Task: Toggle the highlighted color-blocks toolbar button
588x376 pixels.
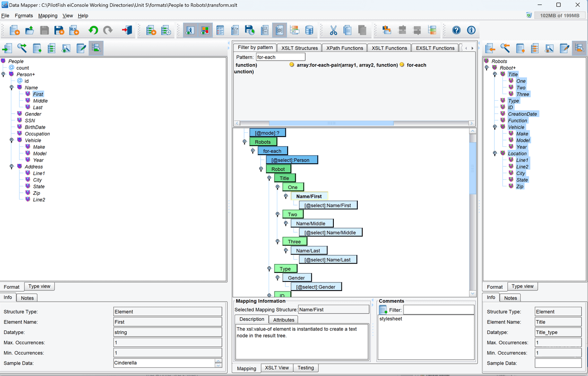Action: pos(205,30)
